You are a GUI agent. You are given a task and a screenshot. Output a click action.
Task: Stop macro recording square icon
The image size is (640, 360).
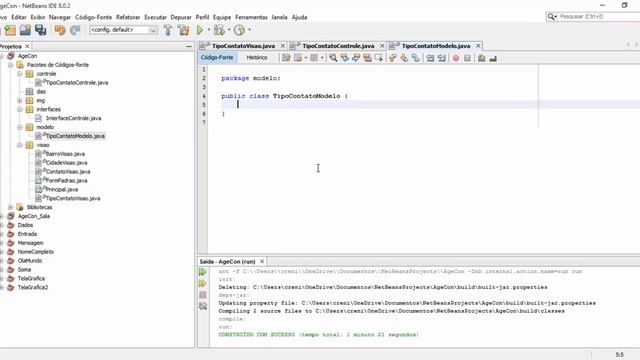467,58
